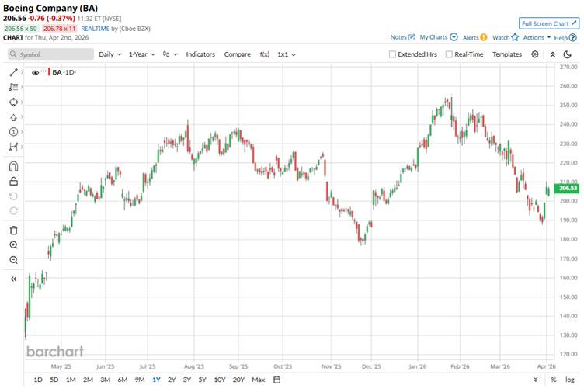This screenshot has width=584, height=392.
Task: Switch to log scale
Action: pyautogui.click(x=569, y=380)
